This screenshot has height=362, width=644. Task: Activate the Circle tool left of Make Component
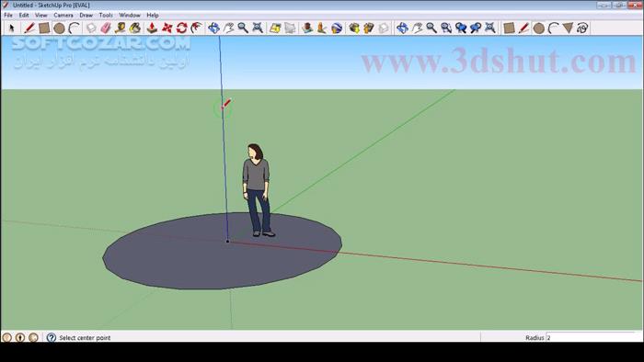click(x=59, y=28)
